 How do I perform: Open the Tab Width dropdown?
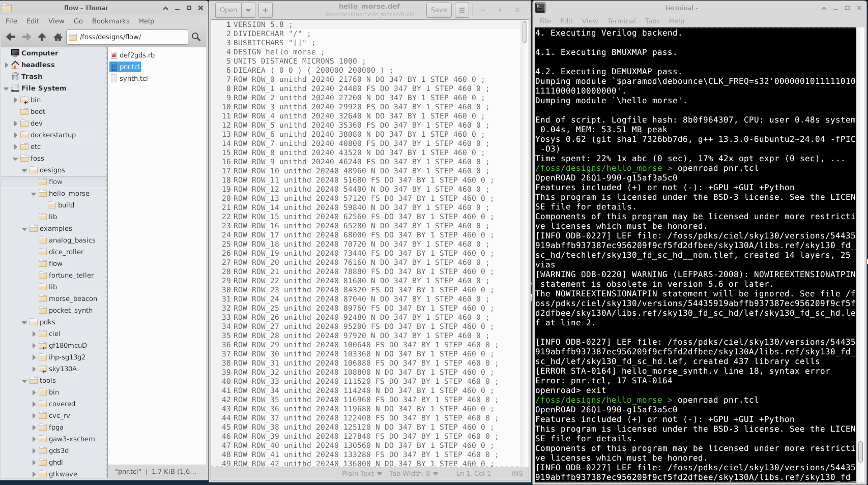(413, 473)
